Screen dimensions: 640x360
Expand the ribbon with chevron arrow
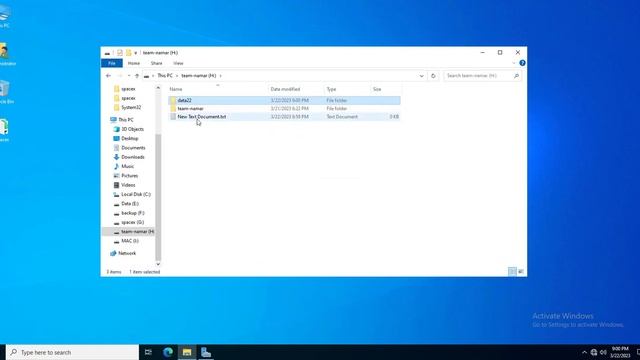point(513,63)
